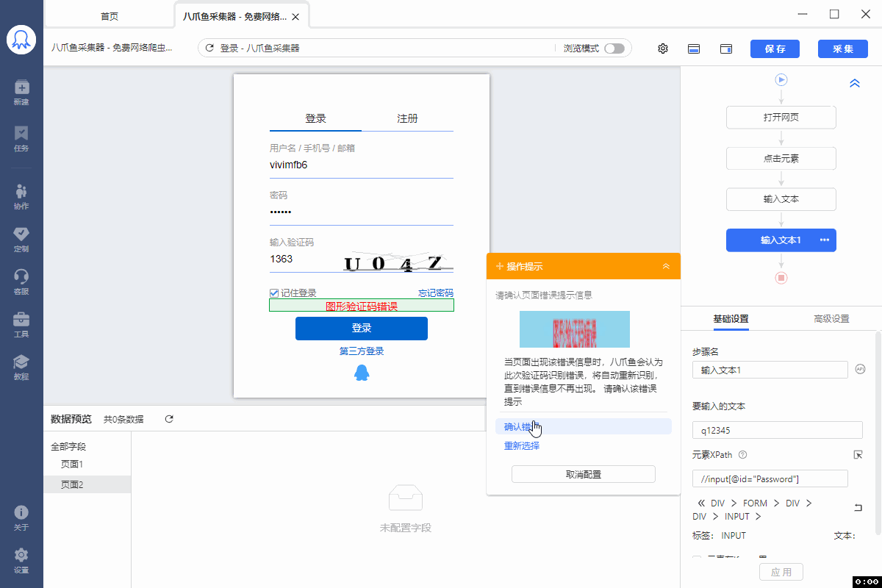Viewport: 882px width, 588px height.
Task: Click the move handle icon on 操作提示
Action: coord(500,266)
